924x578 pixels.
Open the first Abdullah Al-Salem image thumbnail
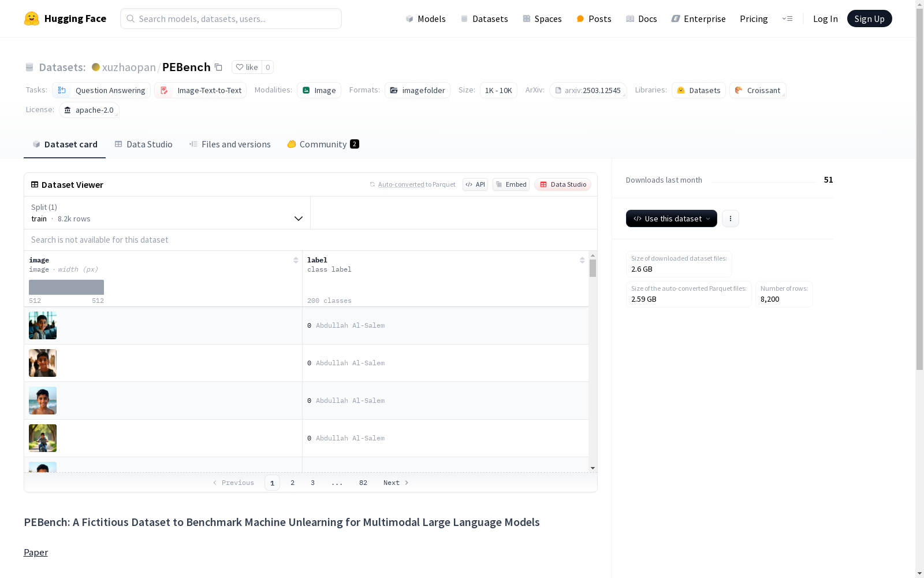(43, 325)
